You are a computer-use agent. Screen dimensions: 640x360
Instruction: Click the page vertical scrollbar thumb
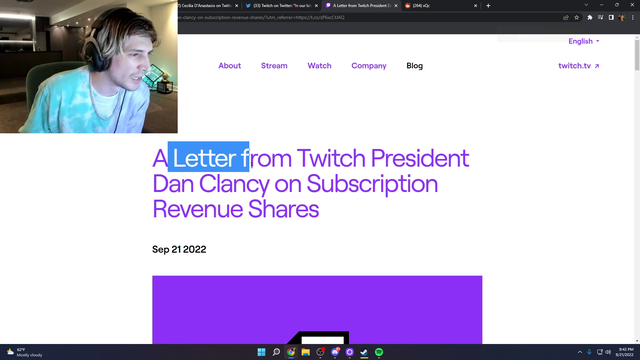(x=637, y=55)
